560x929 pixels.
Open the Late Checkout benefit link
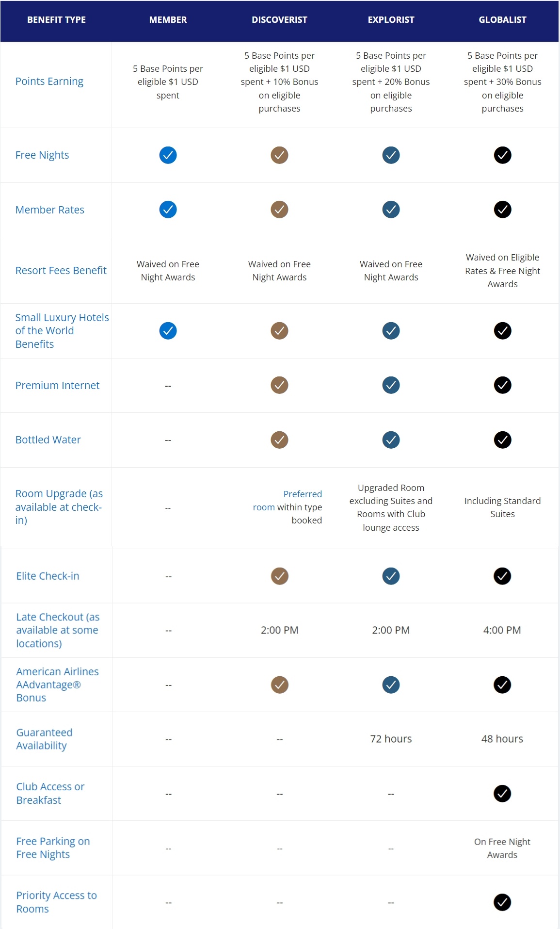58,630
